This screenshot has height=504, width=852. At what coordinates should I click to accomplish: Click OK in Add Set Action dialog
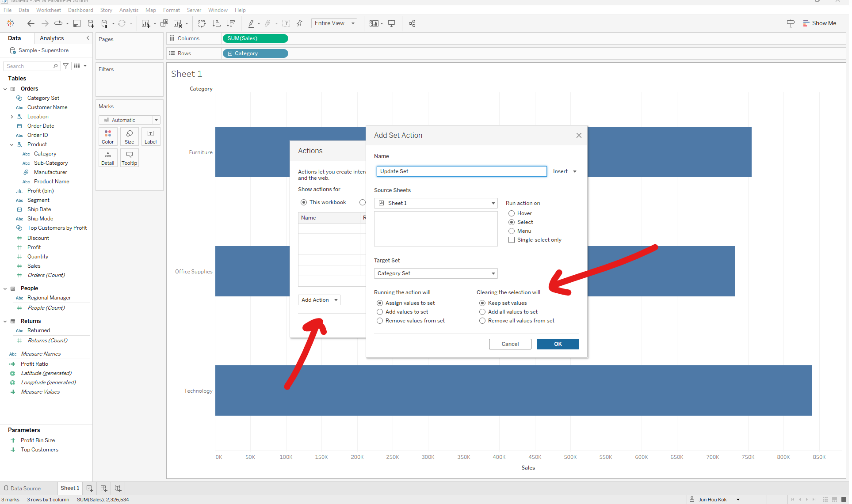click(x=558, y=344)
